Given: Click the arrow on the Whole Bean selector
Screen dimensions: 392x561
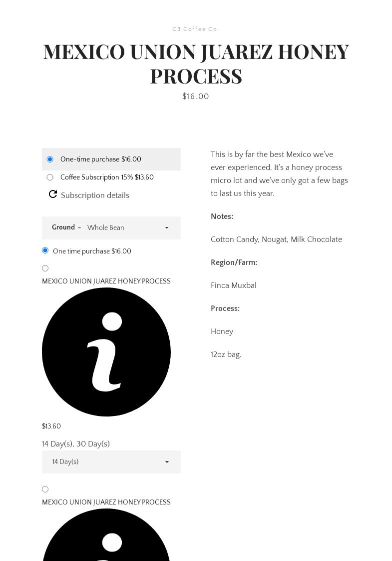Looking at the screenshot, I should click(x=167, y=228).
